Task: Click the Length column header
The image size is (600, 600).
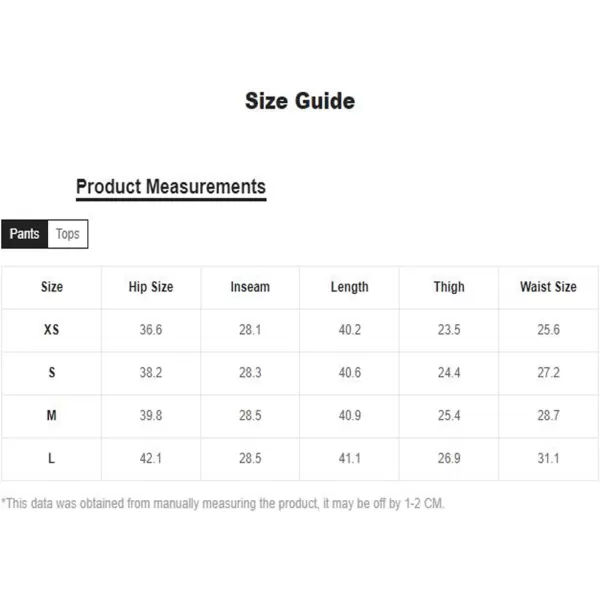Action: click(349, 287)
